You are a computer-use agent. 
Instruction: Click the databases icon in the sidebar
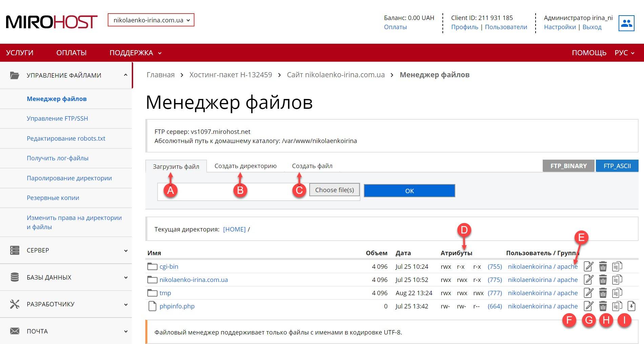click(15, 277)
